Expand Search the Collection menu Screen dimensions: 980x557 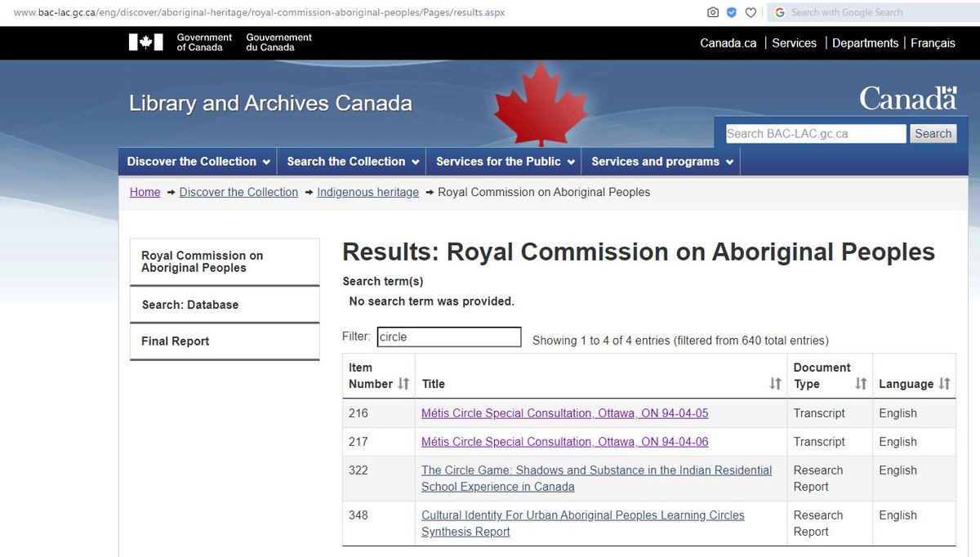(x=353, y=162)
